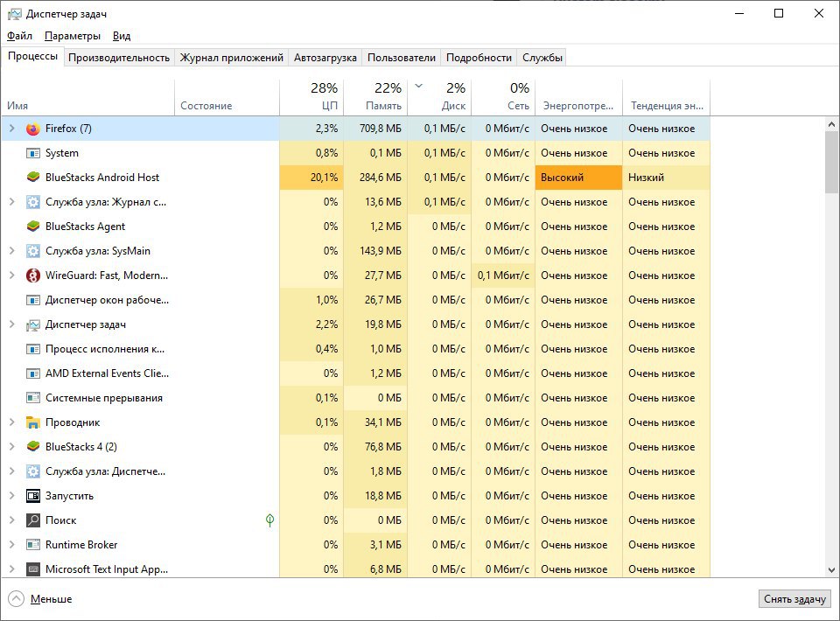
Task: Click the WireGuard process icon
Action: (33, 276)
